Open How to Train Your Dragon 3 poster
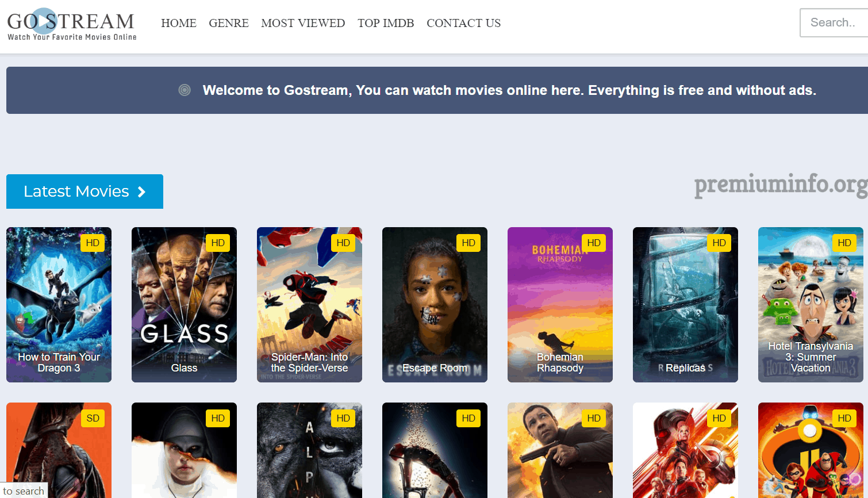The image size is (868, 498). [x=59, y=305]
